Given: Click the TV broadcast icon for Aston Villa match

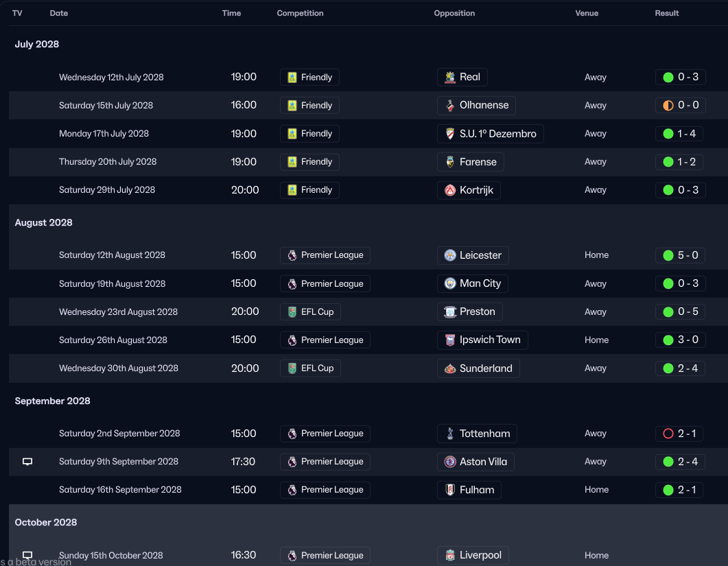Looking at the screenshot, I should point(27,462).
